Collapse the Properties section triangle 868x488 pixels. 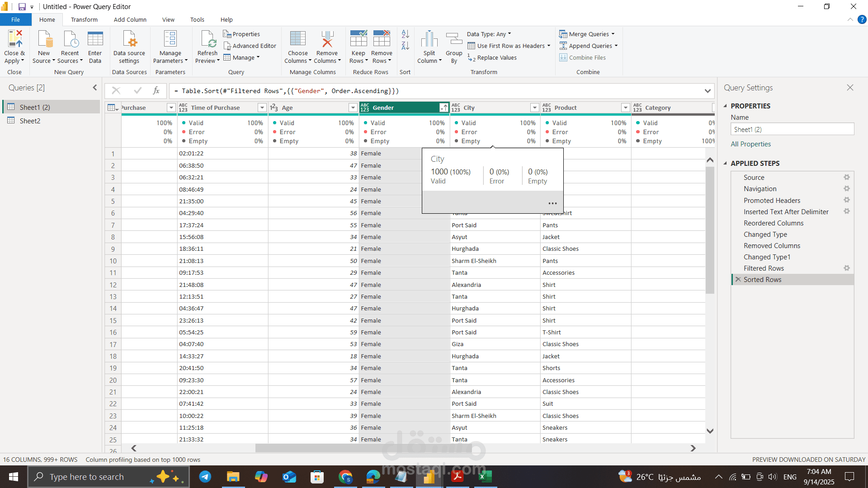click(x=725, y=106)
